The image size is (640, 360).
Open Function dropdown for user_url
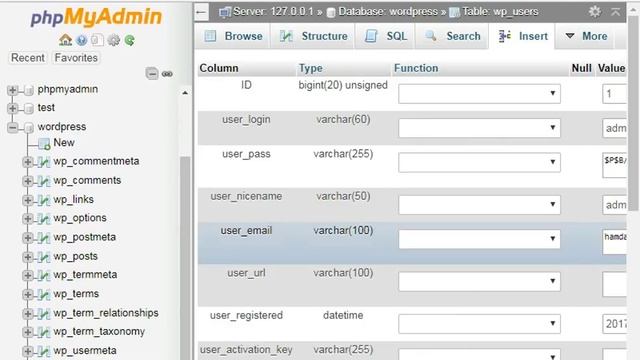pyautogui.click(x=479, y=281)
